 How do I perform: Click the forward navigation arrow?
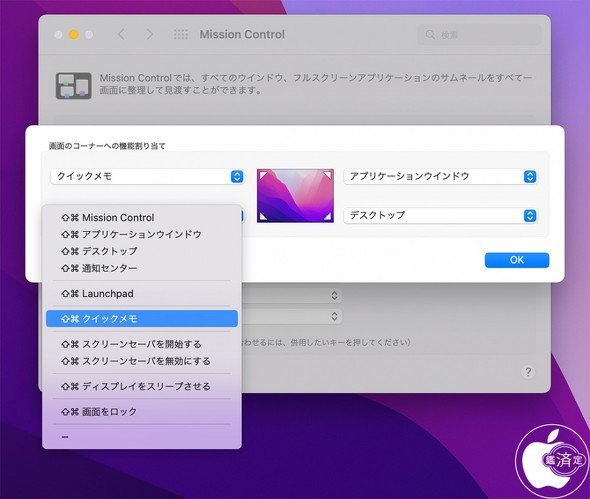pos(149,35)
